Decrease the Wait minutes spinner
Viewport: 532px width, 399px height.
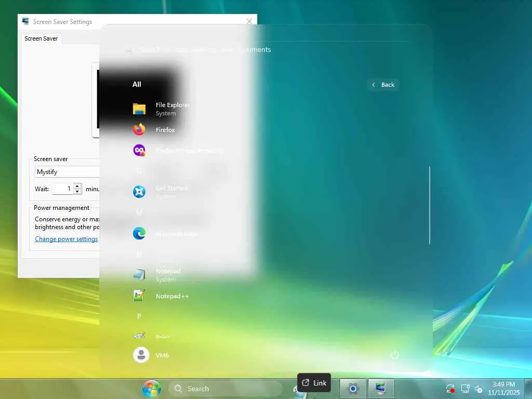coord(78,191)
